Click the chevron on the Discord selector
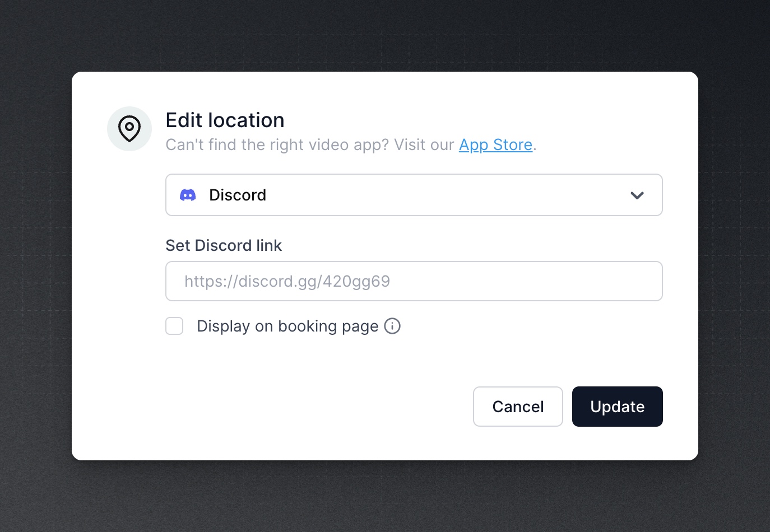 pos(637,195)
